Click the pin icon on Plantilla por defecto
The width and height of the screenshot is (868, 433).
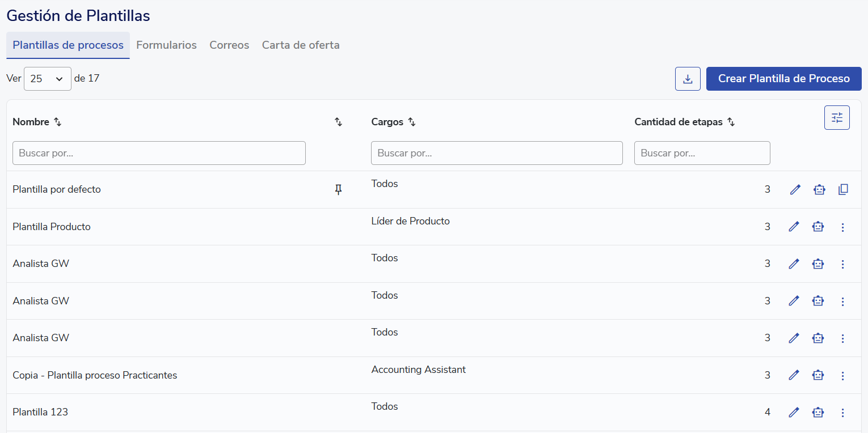pos(338,190)
